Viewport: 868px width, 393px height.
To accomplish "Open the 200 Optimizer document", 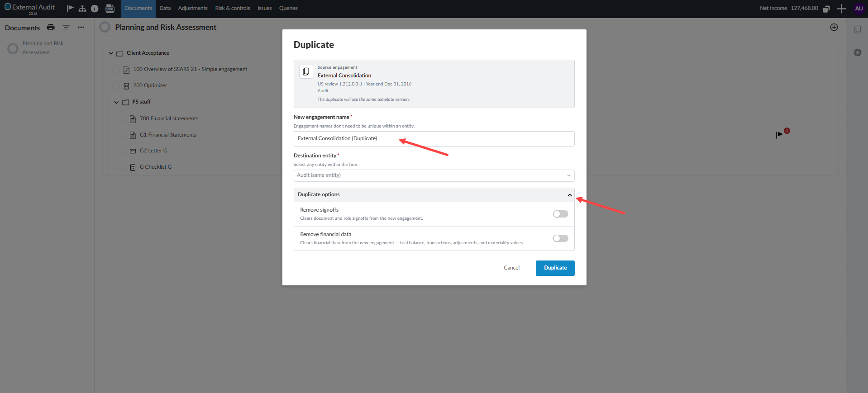I will coord(150,85).
